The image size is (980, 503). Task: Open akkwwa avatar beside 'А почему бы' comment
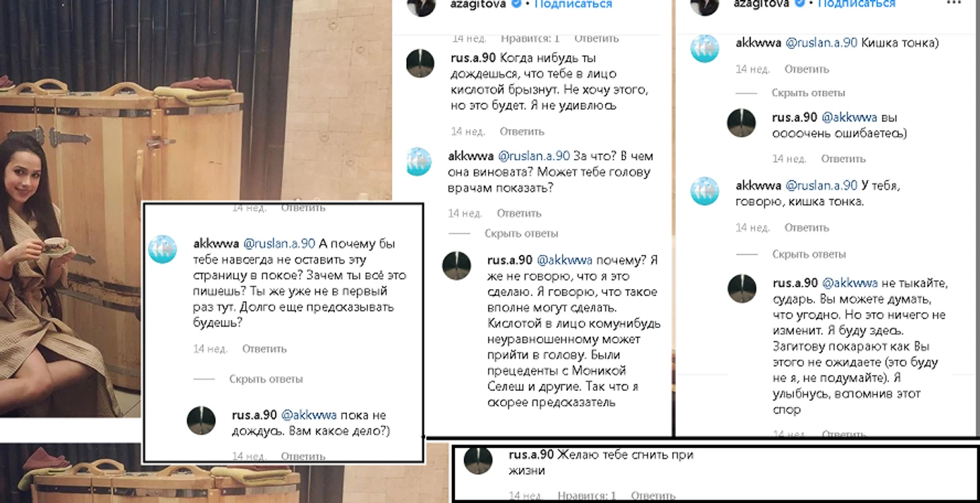(162, 249)
